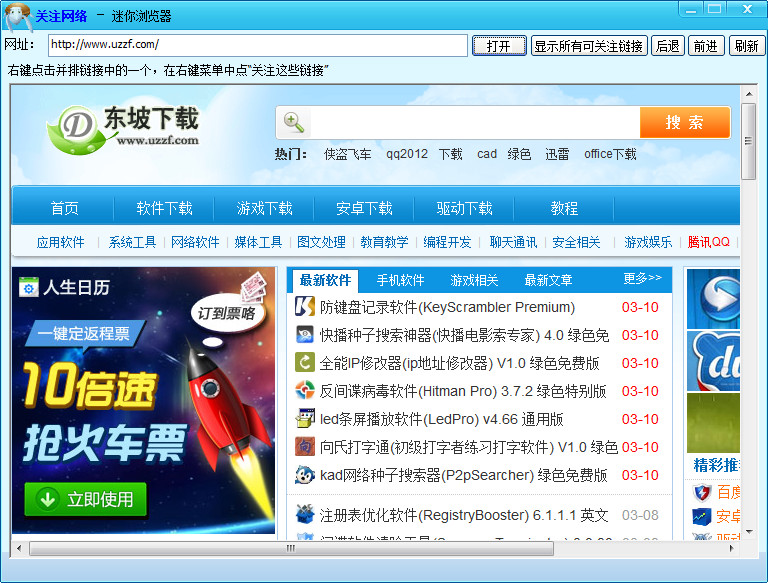The height and width of the screenshot is (583, 768).
Task: Open the 网络软件 category link
Action: pos(195,242)
